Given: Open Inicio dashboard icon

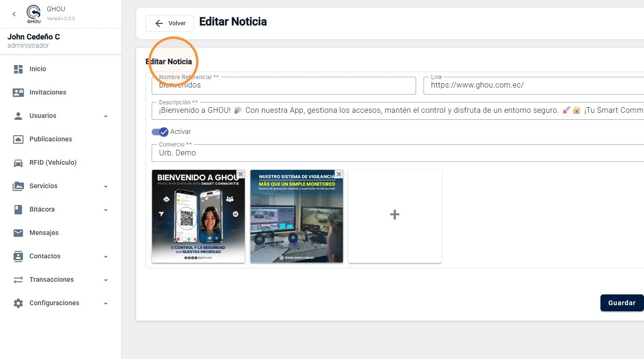Looking at the screenshot, I should (18, 69).
